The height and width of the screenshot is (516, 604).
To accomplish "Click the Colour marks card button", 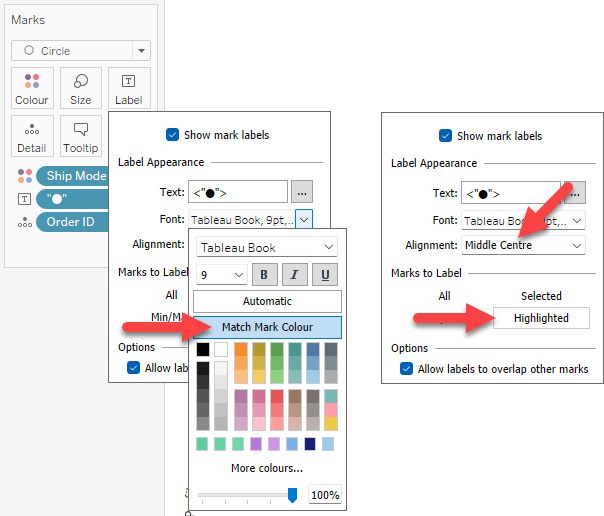I will [32, 87].
